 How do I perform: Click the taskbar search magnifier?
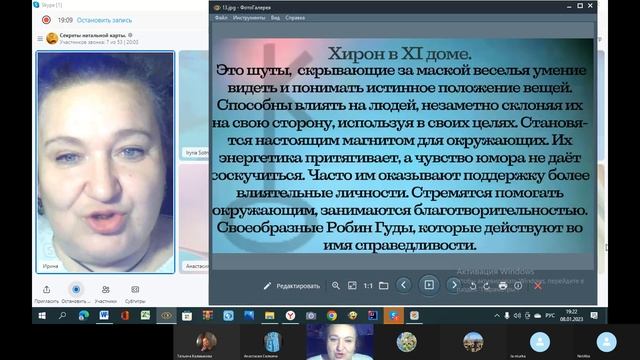tap(62, 316)
